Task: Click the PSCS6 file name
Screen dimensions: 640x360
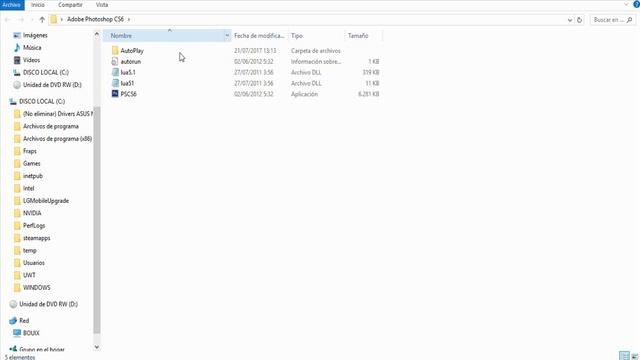Action: click(x=129, y=94)
